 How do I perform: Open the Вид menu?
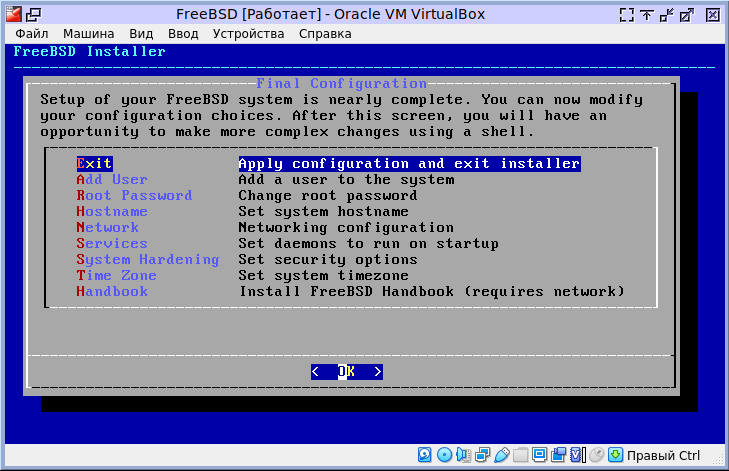pos(141,34)
